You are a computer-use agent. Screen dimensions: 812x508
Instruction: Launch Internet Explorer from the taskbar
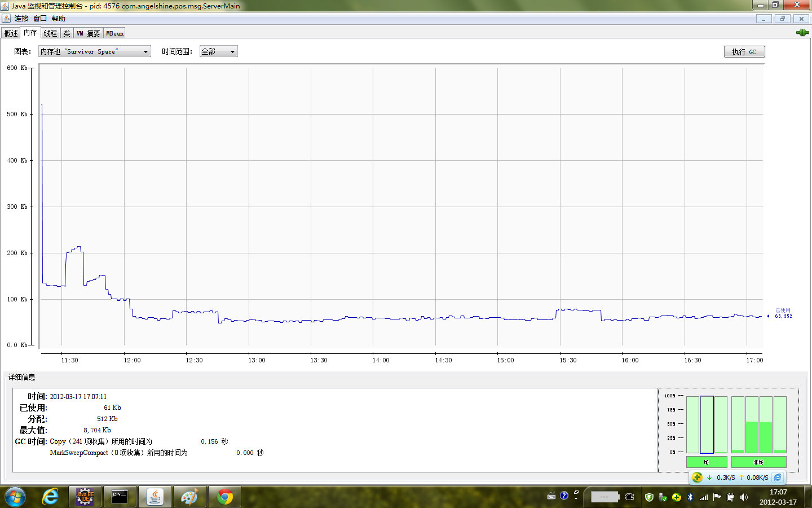pos(50,497)
